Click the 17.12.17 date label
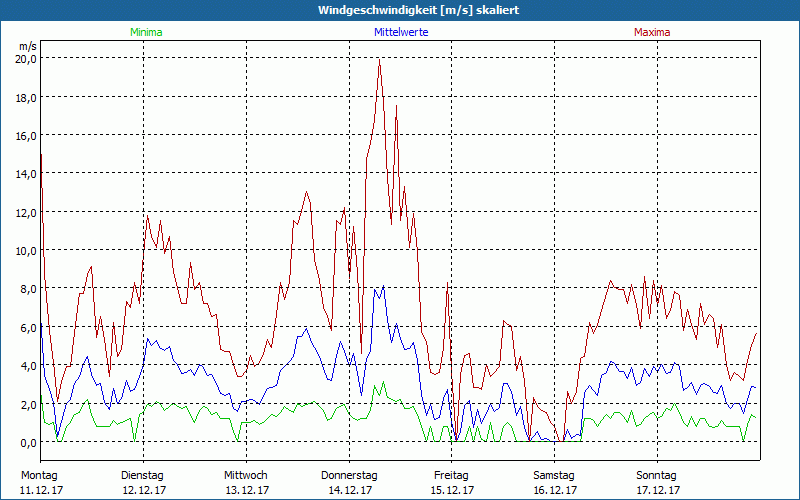Screen dimensions: 800x500 658,490
